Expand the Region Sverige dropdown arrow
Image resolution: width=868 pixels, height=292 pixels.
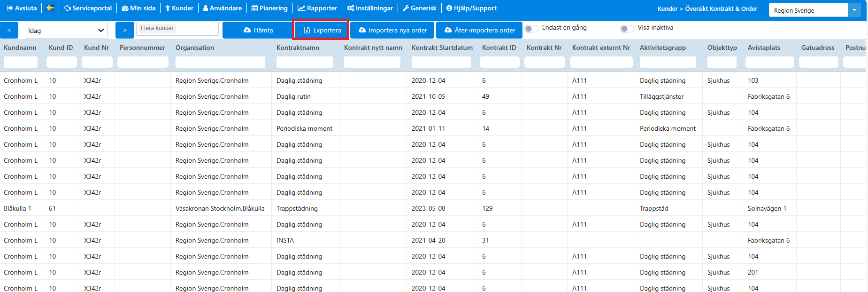pyautogui.click(x=854, y=10)
